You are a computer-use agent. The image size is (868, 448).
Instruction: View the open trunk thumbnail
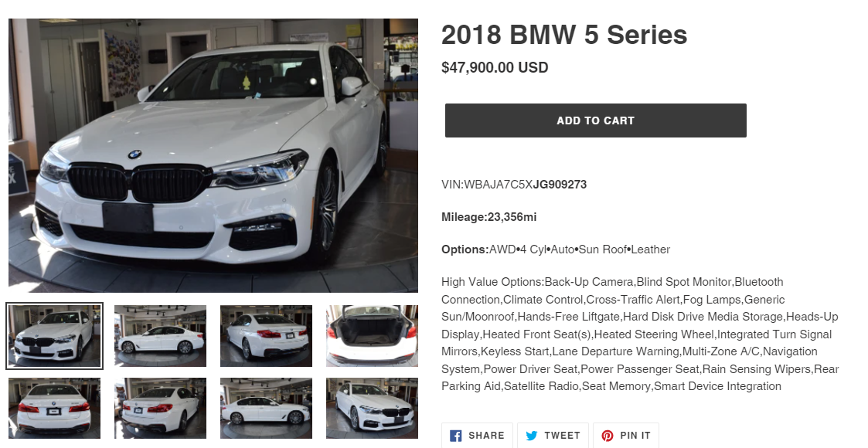372,336
